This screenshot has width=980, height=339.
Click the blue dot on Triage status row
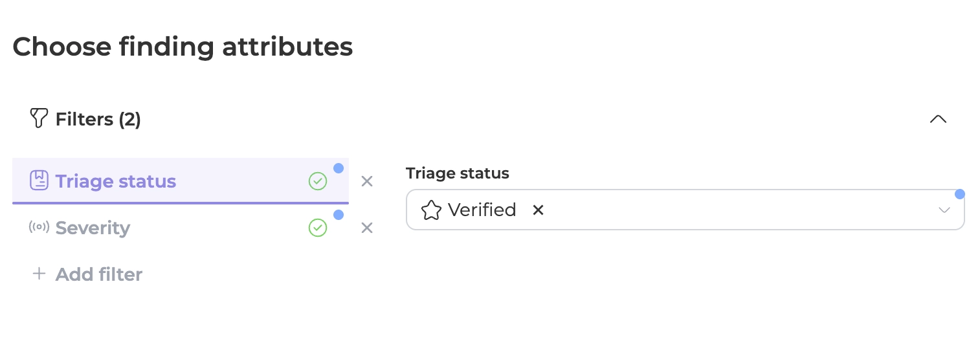pyautogui.click(x=339, y=168)
